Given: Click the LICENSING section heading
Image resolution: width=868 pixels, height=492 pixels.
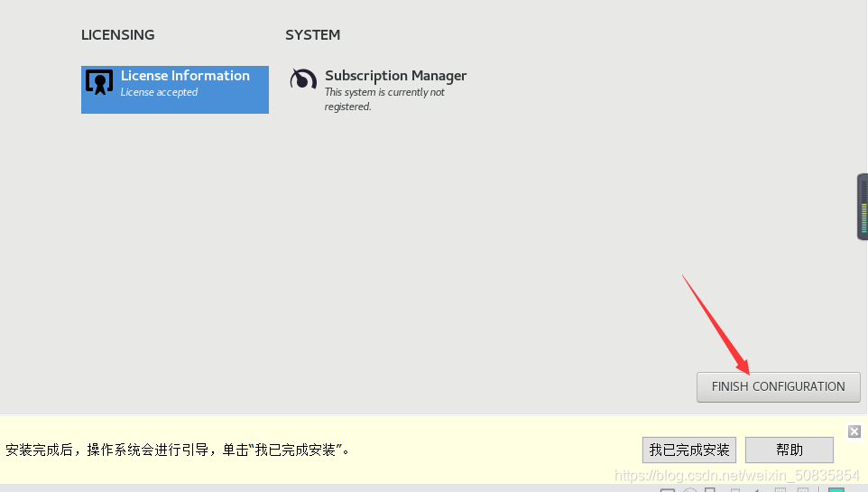Looking at the screenshot, I should (x=118, y=35).
